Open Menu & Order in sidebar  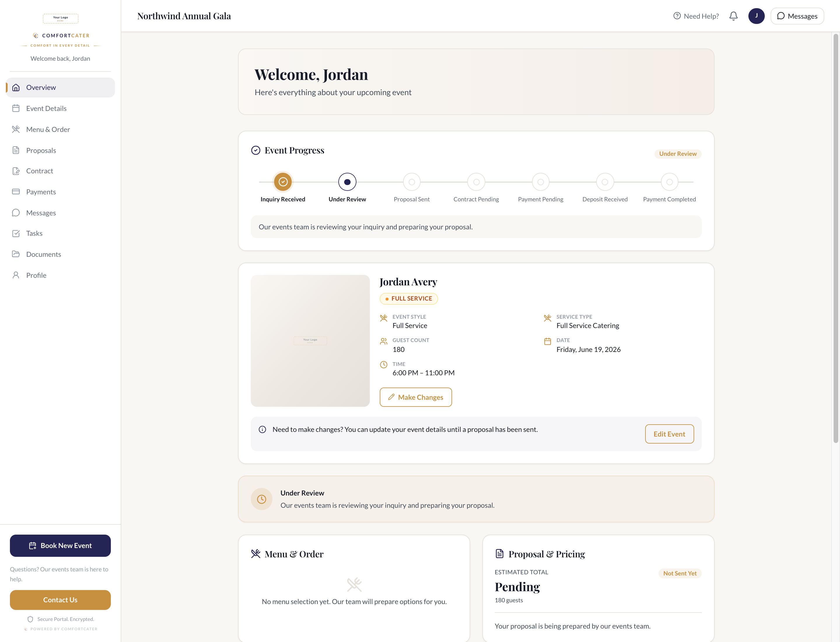(x=60, y=129)
